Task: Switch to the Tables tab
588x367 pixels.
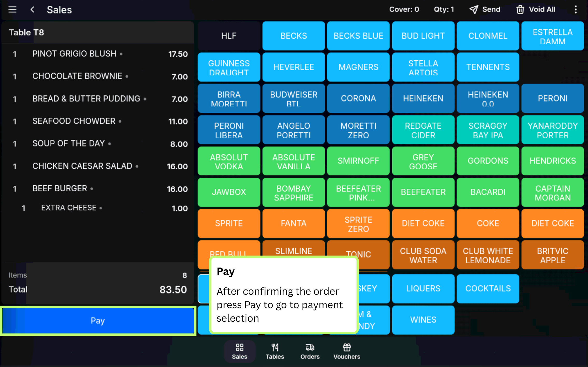Action: (x=275, y=351)
